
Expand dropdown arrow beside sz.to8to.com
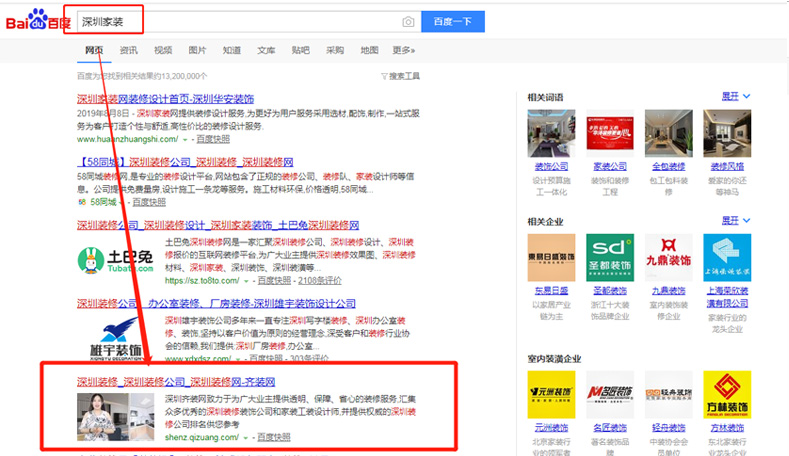click(246, 281)
